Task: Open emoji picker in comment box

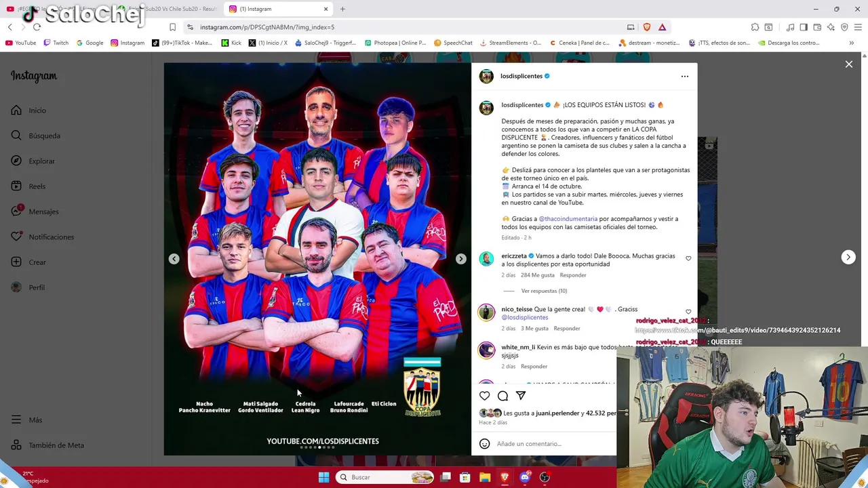Action: pyautogui.click(x=484, y=444)
